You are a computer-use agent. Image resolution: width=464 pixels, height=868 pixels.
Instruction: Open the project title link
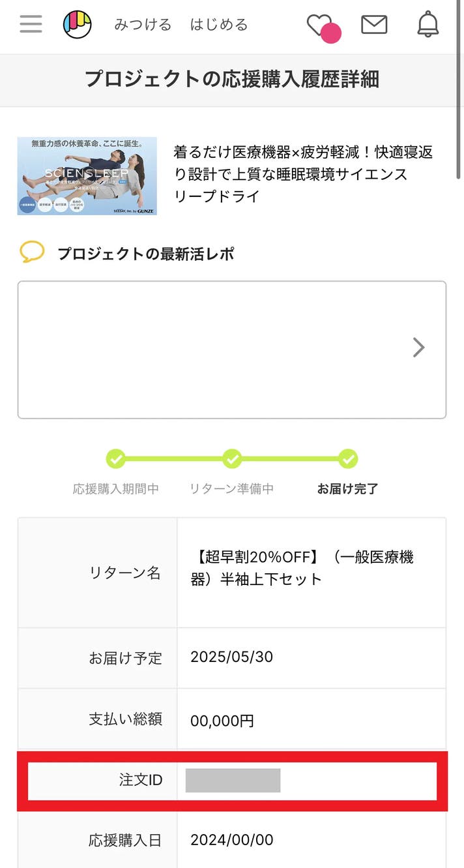point(303,174)
